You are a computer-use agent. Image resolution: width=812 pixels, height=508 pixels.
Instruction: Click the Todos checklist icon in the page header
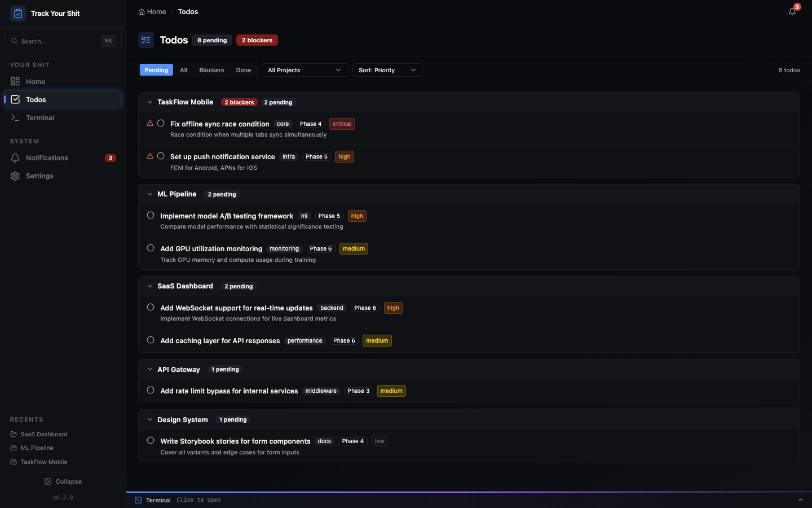[x=146, y=40]
